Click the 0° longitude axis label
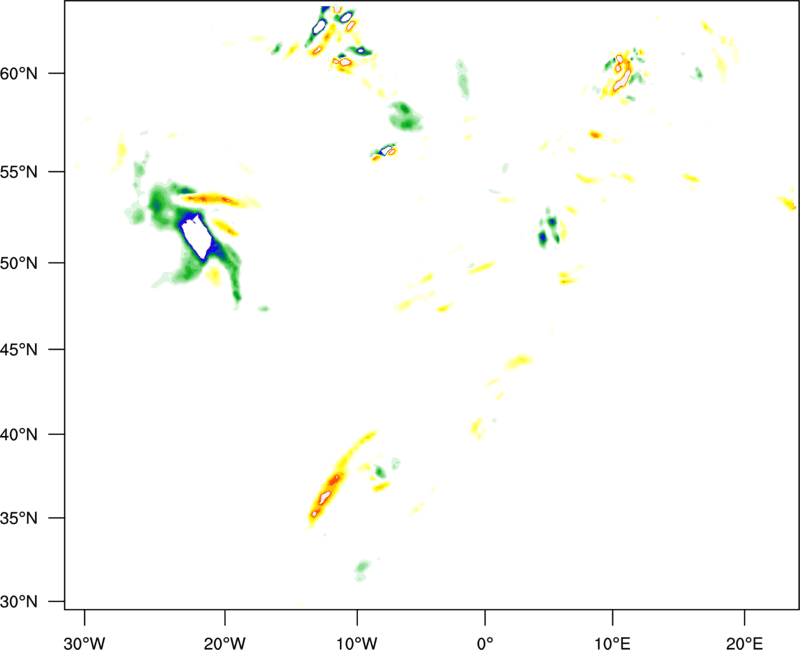Image resolution: width=800 pixels, height=650 pixels. pyautogui.click(x=485, y=643)
